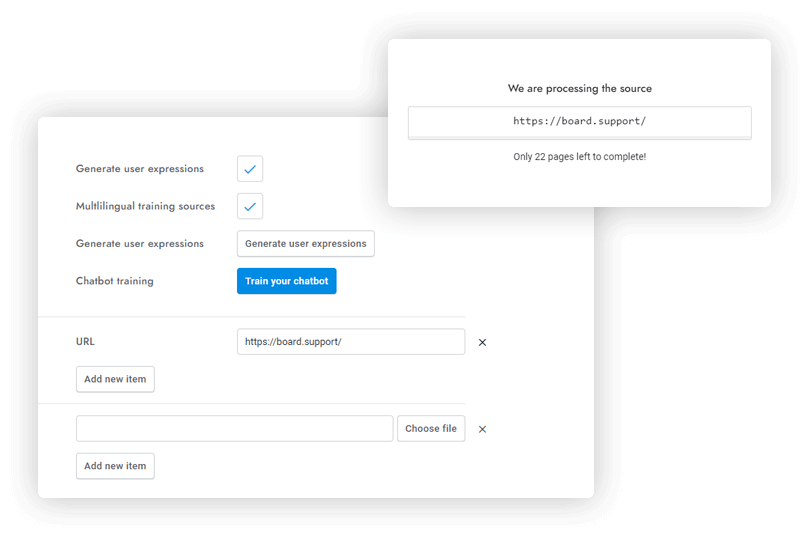Image resolution: width=809 pixels, height=535 pixels.
Task: Add new item below the file row
Action: [115, 466]
